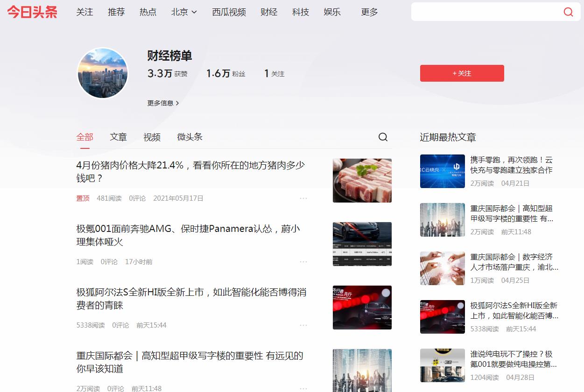Open the 更多 navigation menu
584x392 pixels.
tap(369, 12)
